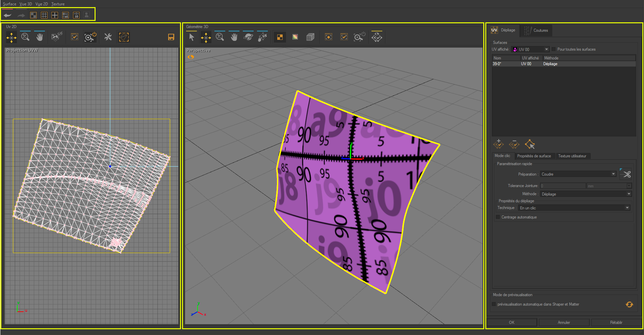Open the Texture menu
This screenshot has width=644, height=335.
58,4
